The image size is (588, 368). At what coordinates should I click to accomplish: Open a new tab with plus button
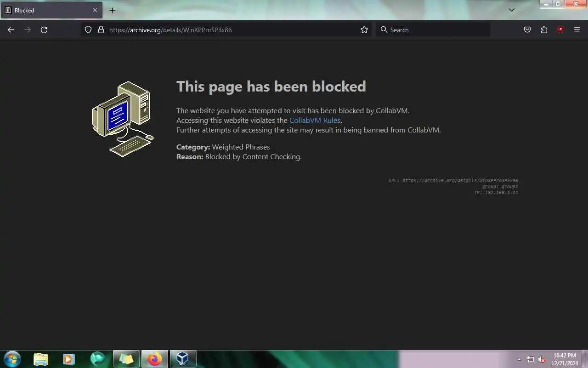coord(112,10)
